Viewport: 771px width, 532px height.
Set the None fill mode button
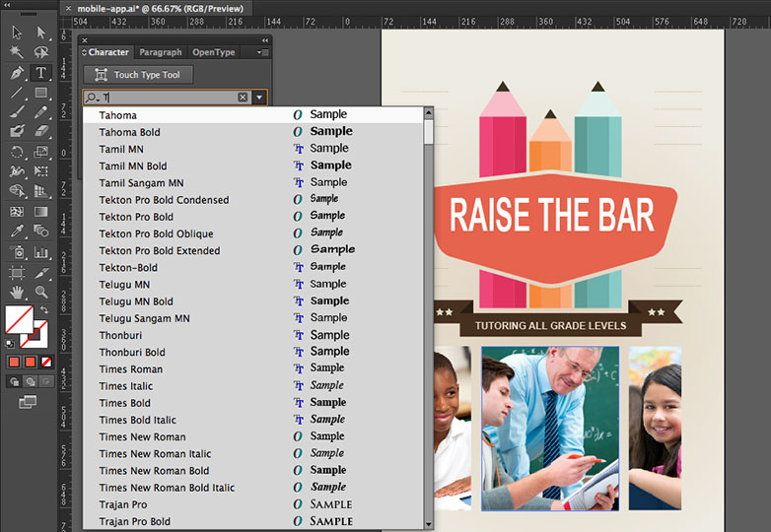(46, 362)
